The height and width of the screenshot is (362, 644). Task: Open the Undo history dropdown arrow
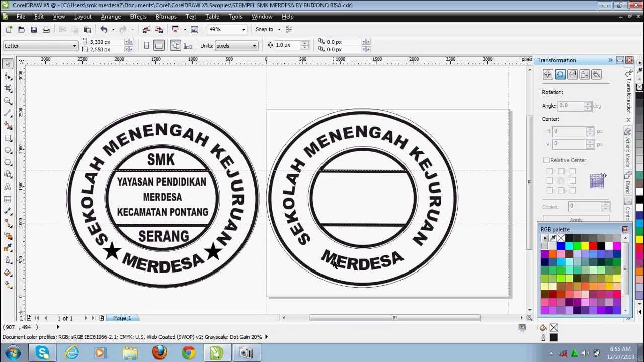pos(113,29)
